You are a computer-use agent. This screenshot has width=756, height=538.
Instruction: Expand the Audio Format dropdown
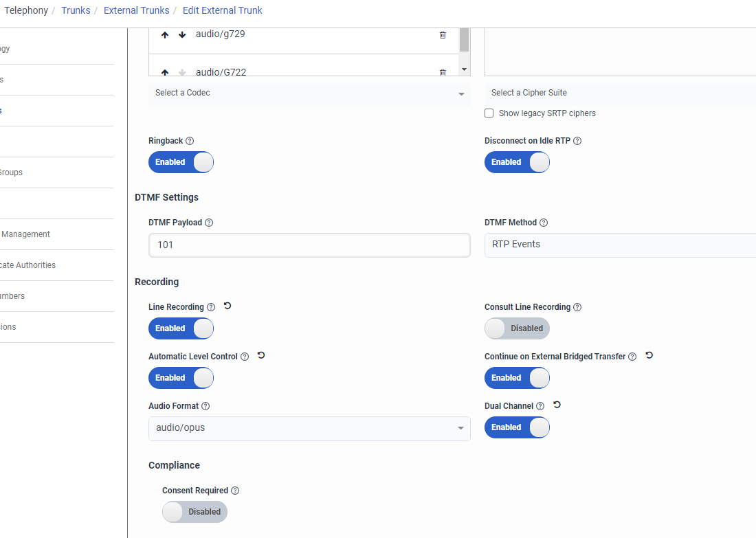coord(309,428)
